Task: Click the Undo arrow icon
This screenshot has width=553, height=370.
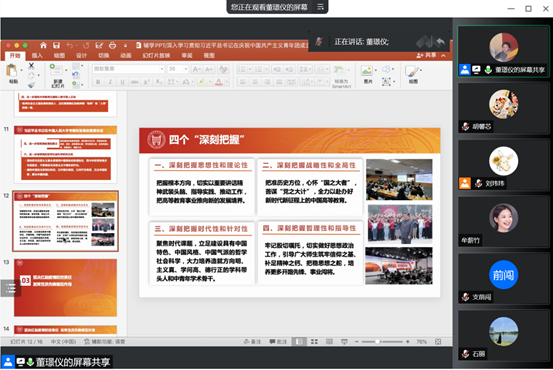Action: point(69,45)
